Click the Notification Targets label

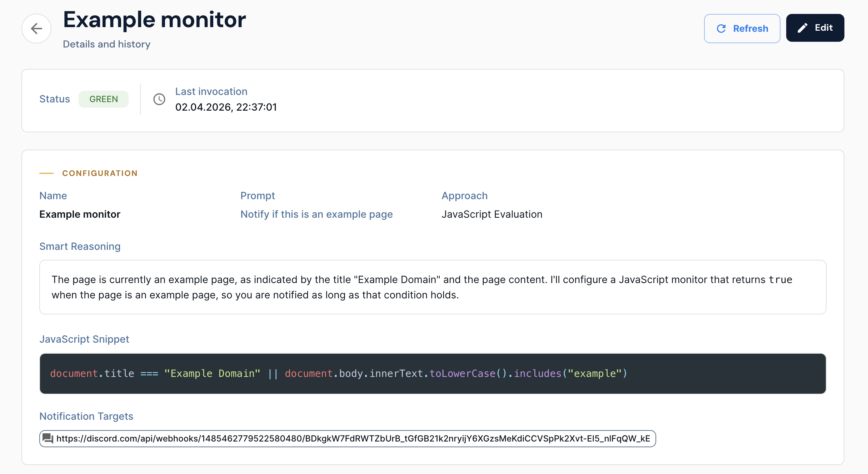[86, 416]
